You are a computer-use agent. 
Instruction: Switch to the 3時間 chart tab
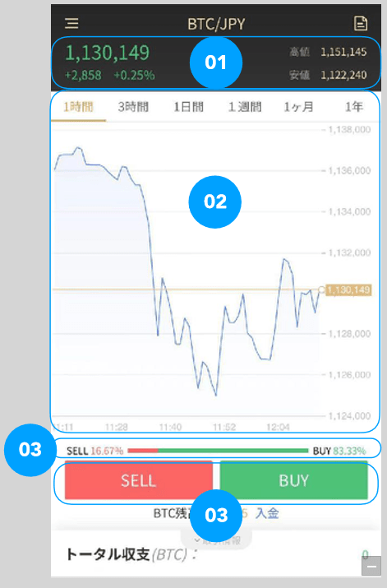click(x=133, y=107)
